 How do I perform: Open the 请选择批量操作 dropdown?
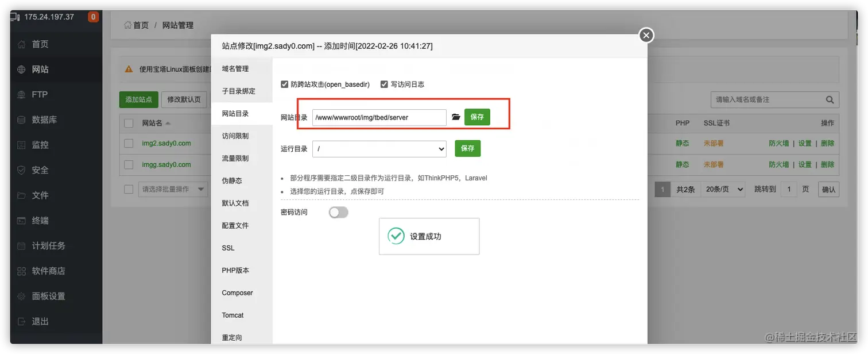[x=173, y=189]
